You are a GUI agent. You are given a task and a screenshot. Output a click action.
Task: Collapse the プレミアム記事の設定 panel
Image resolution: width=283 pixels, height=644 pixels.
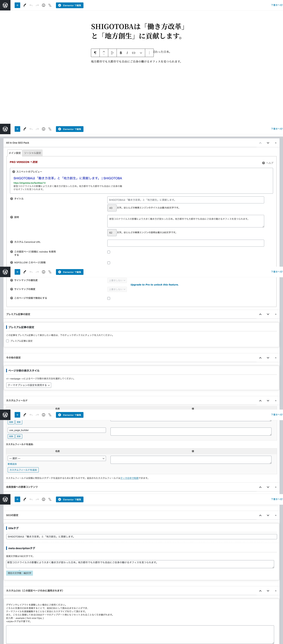(276, 314)
